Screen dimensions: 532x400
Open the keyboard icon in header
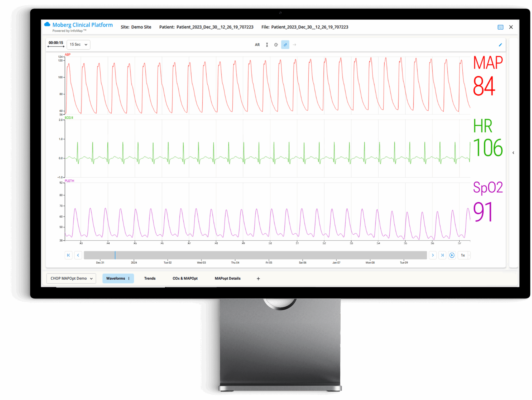tap(500, 27)
